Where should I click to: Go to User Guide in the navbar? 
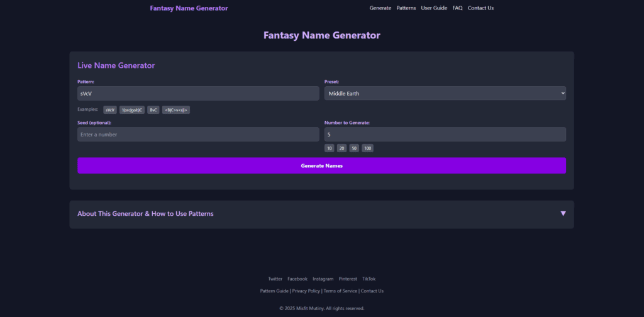point(434,8)
